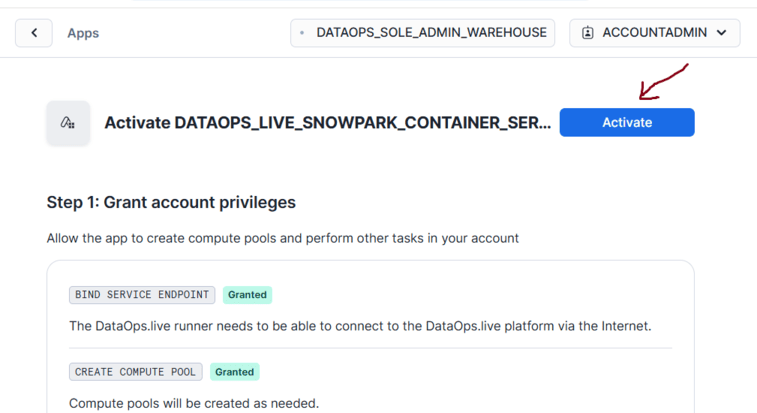757x413 pixels.
Task: Select the DATAOPS_SOLE_ADMIN_WAREHOUSE warehouse selector
Action: [422, 33]
